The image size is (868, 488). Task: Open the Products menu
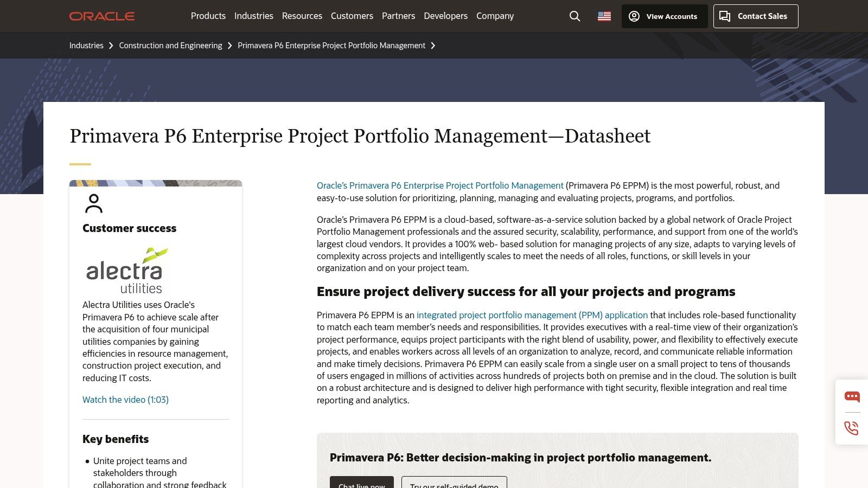(208, 16)
